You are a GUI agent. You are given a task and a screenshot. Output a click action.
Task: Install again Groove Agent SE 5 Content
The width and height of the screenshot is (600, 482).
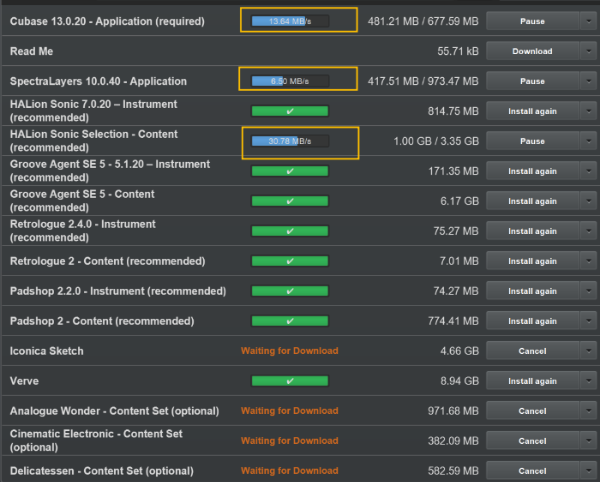(532, 201)
